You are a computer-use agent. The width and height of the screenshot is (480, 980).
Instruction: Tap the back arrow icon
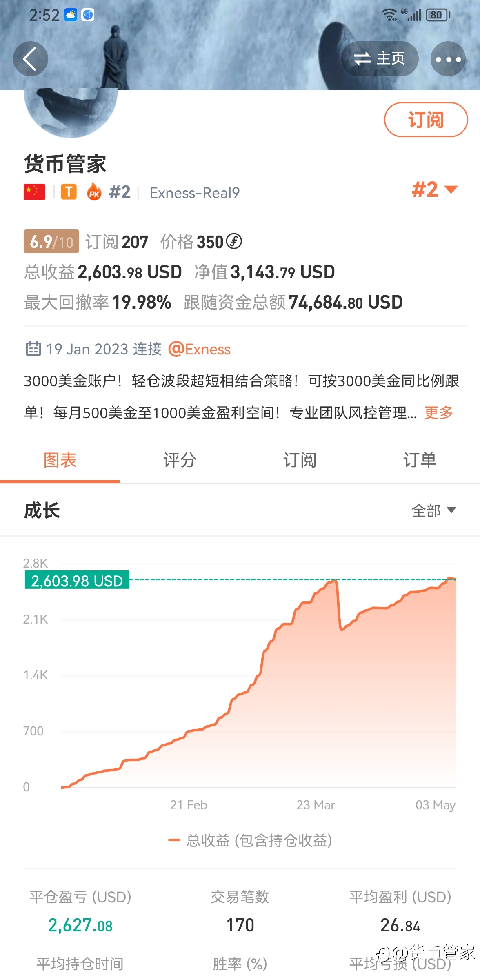(31, 59)
